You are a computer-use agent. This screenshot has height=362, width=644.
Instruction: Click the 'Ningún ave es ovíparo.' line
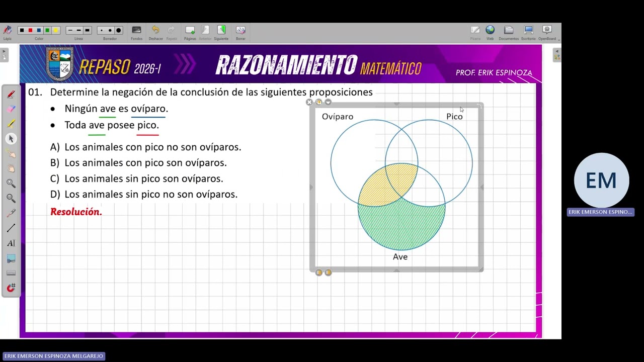[116, 109]
